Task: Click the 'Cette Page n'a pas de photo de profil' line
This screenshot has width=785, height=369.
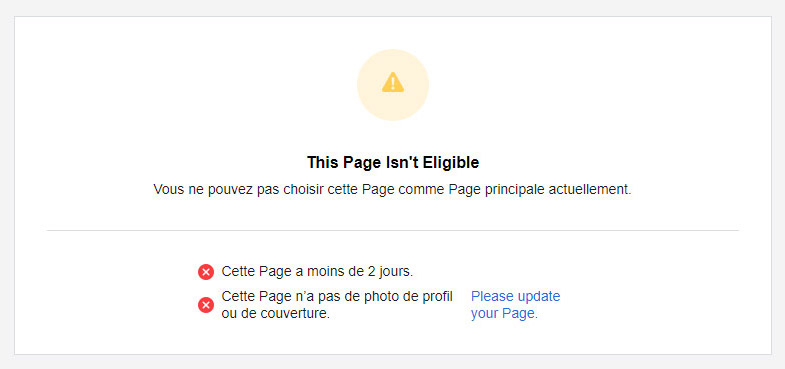Action: pyautogui.click(x=337, y=296)
